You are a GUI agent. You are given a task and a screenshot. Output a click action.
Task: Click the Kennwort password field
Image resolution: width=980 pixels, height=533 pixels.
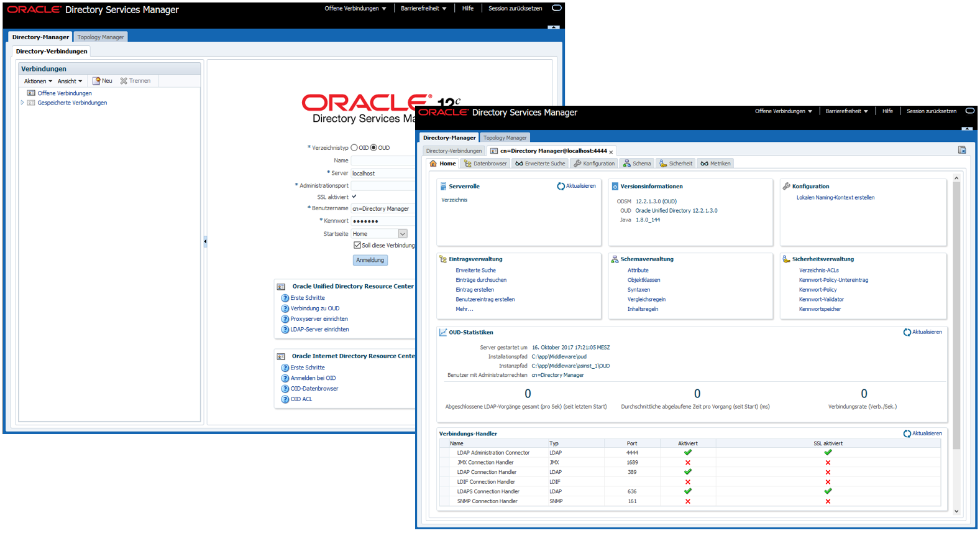coord(383,221)
